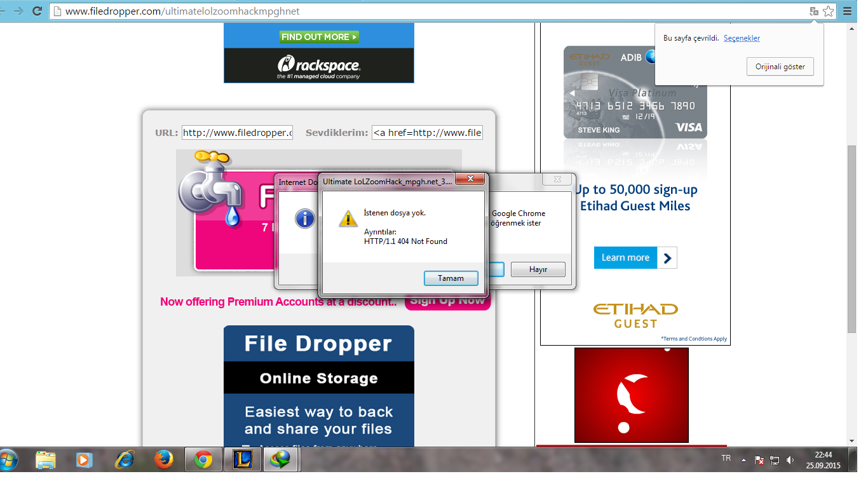Image resolution: width=868 pixels, height=488 pixels.
Task: Click the browser forward arrow
Action: pos(19,11)
